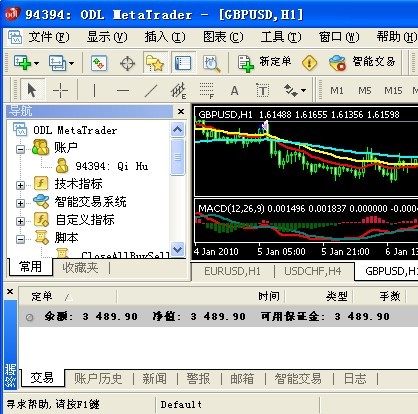Close the terminal panel

tap(10, 292)
